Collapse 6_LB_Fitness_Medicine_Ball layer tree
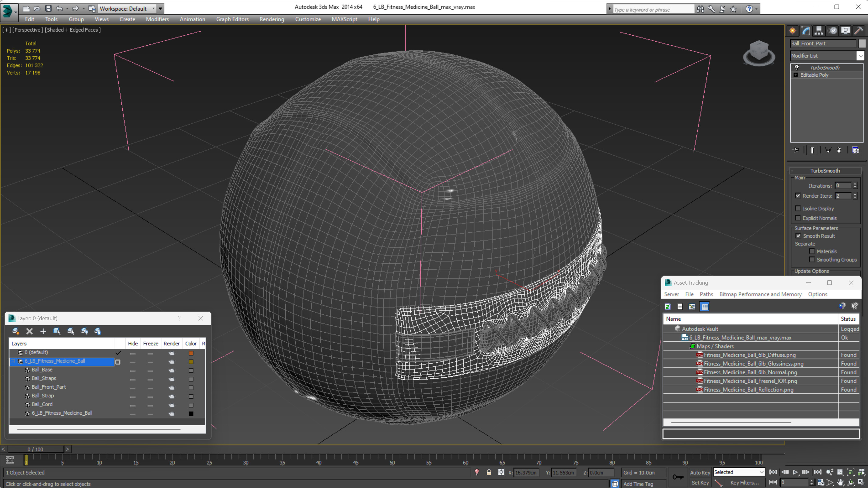The height and width of the screenshot is (488, 868). pos(13,362)
